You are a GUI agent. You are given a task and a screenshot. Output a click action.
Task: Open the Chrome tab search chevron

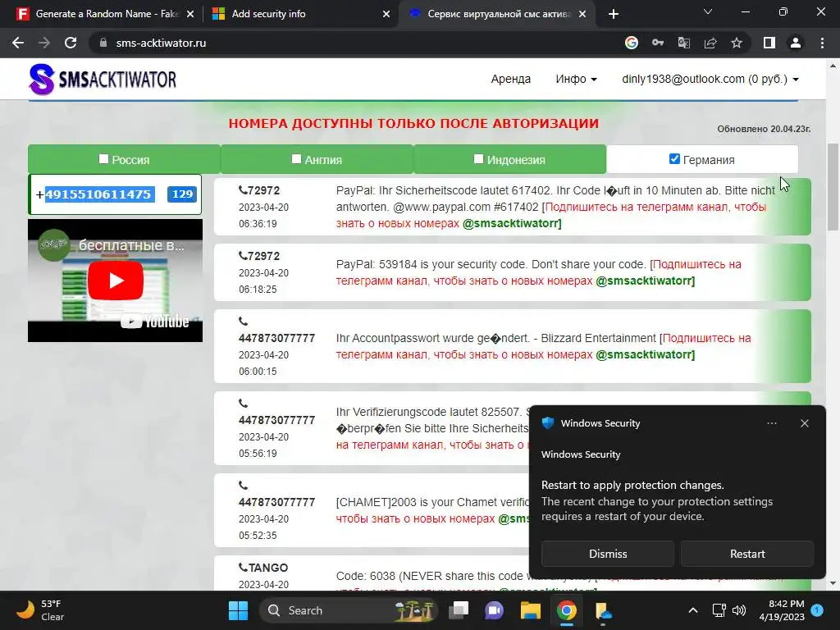click(x=708, y=11)
